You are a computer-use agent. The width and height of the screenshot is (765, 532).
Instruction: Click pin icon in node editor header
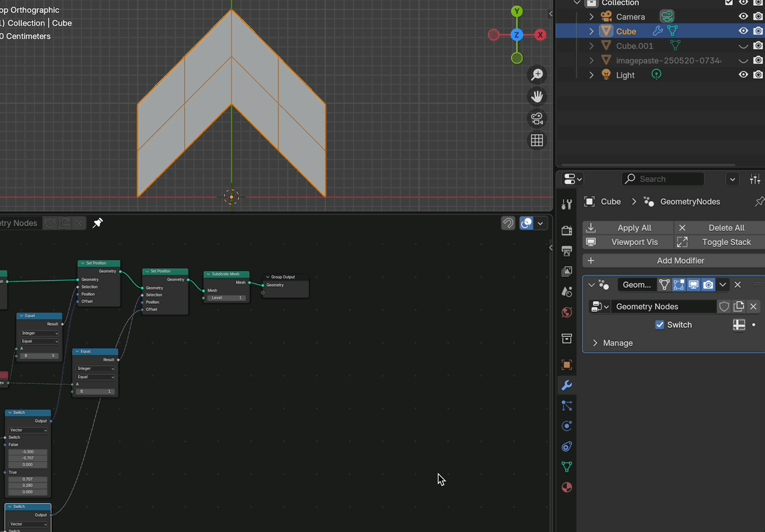(98, 223)
